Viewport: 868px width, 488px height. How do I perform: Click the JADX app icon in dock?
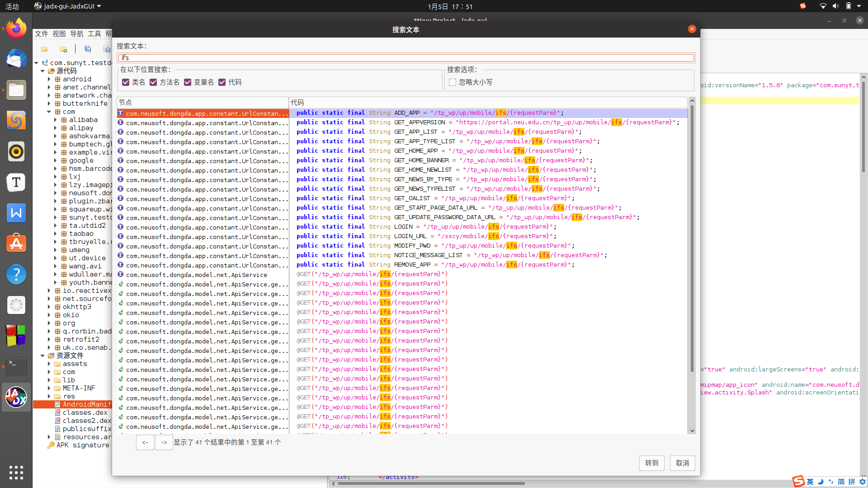(x=16, y=397)
